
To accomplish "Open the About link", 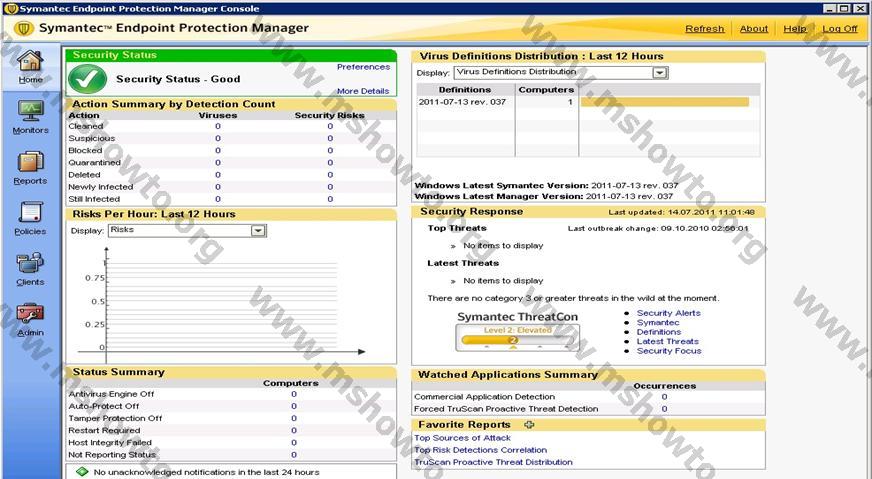I will (x=754, y=28).
